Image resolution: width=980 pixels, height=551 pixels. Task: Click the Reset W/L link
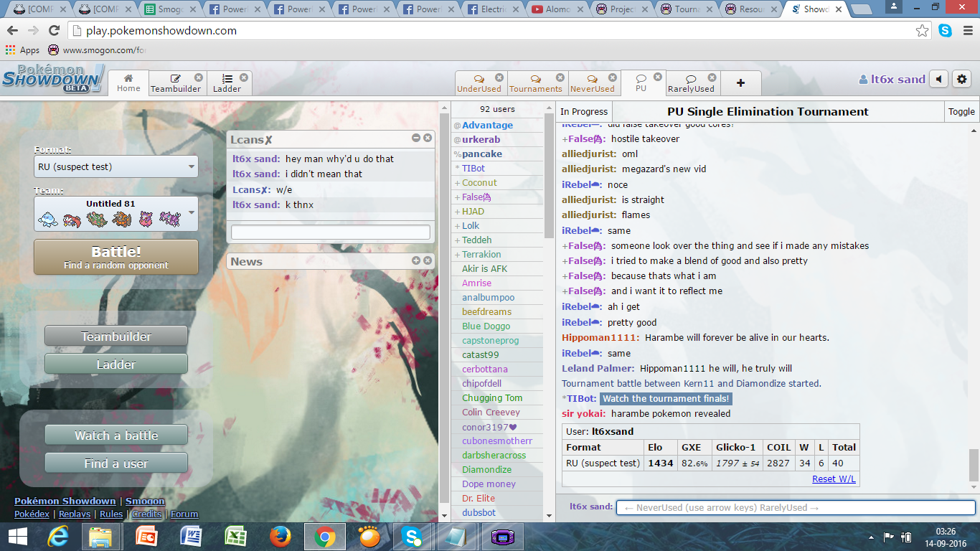tap(834, 479)
